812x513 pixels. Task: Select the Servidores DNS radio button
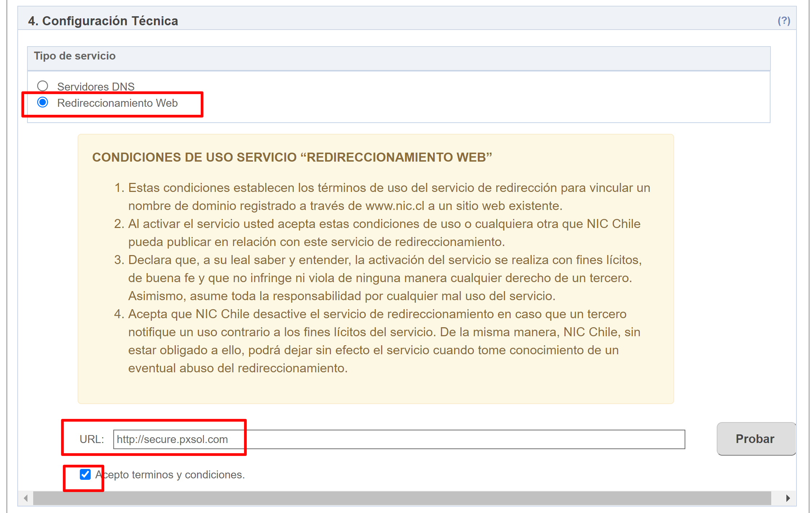[43, 86]
